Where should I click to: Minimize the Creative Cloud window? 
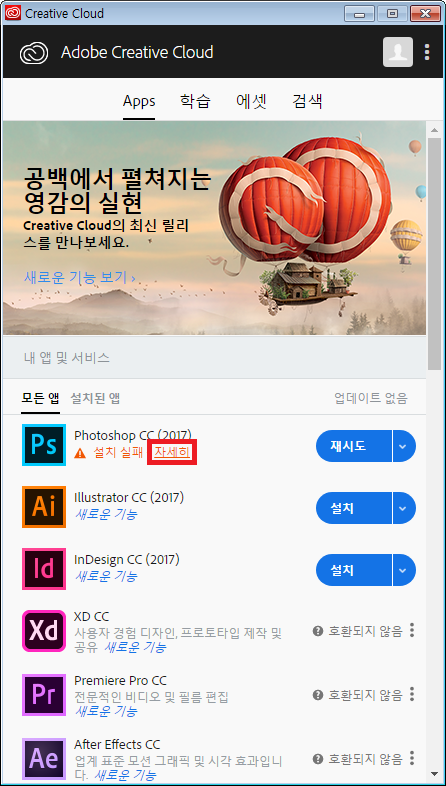359,14
